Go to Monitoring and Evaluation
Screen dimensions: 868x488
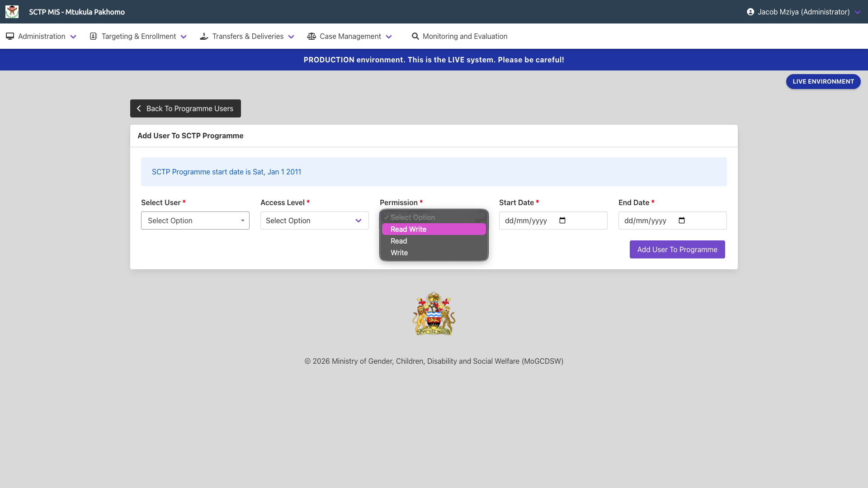(x=459, y=36)
